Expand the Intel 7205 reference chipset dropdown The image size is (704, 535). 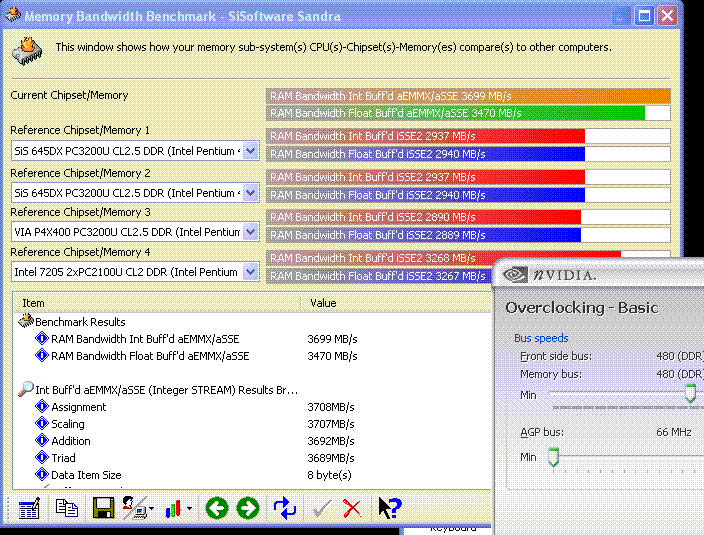click(x=250, y=271)
